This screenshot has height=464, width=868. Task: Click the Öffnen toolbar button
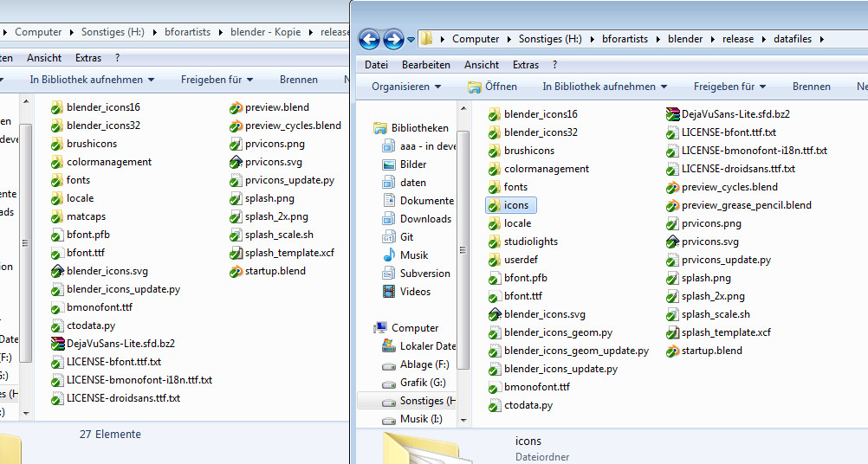coord(492,87)
